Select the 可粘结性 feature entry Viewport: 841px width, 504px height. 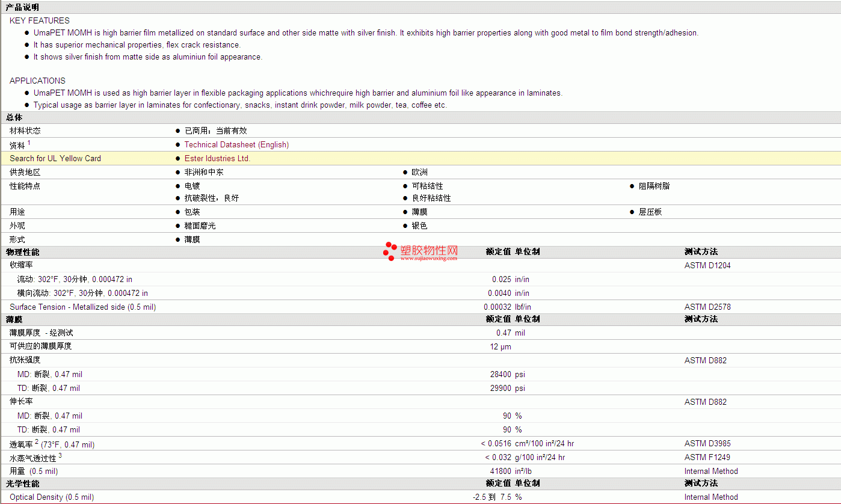[427, 186]
